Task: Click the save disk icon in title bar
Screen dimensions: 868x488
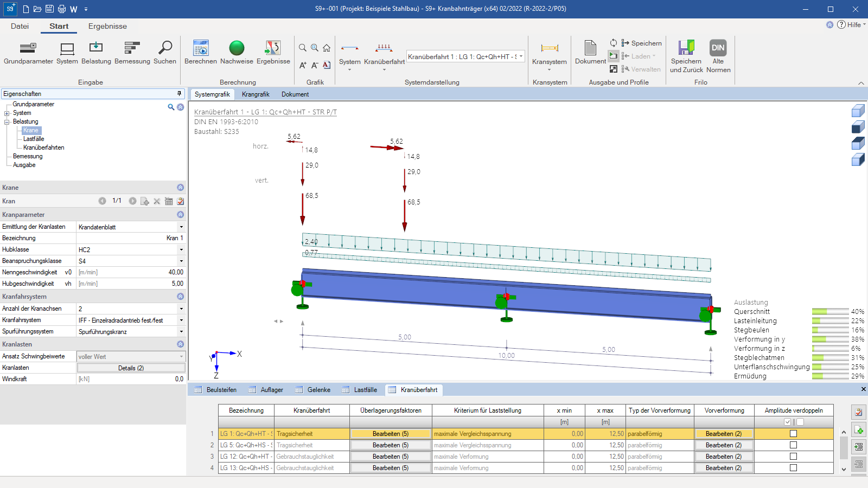Action: [x=49, y=9]
